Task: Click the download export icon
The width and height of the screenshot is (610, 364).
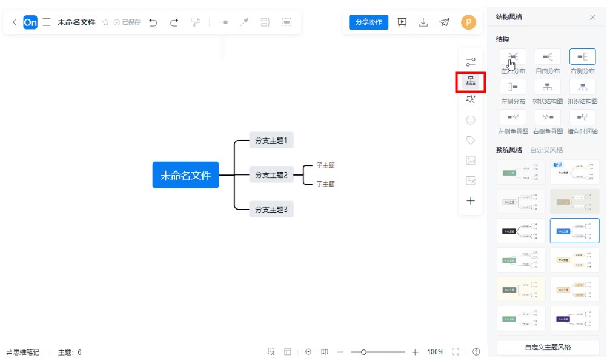Action: point(423,22)
